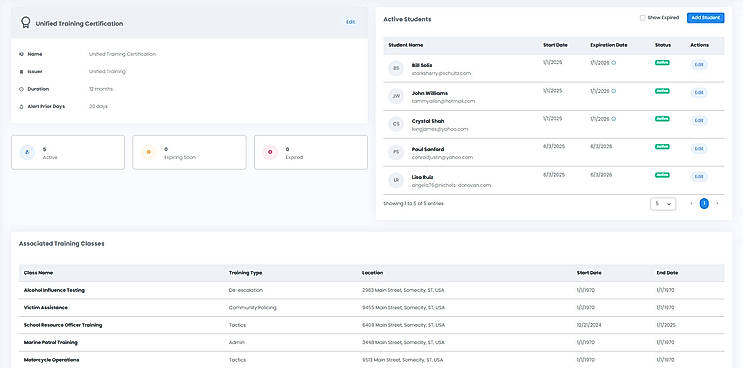Edit the Unified Training Certification details
The height and width of the screenshot is (368, 743).
point(350,22)
